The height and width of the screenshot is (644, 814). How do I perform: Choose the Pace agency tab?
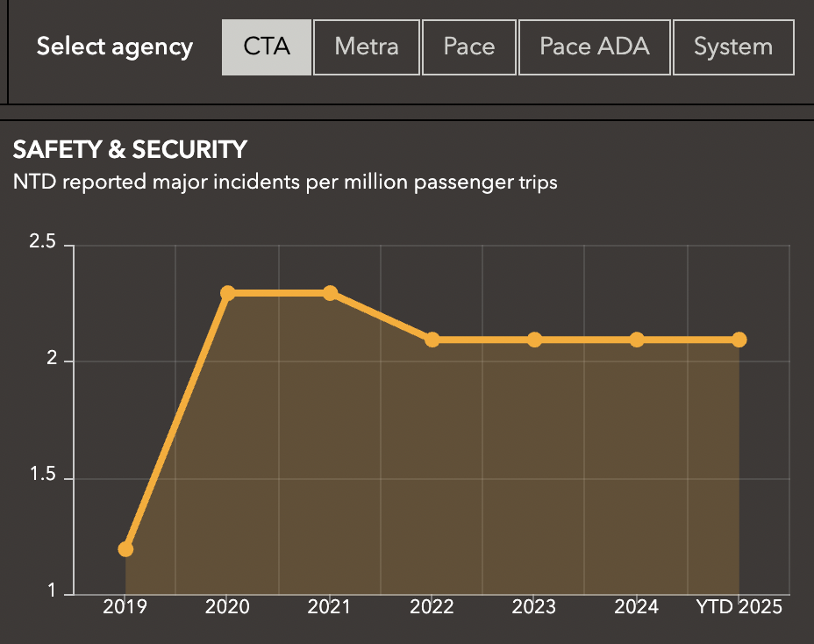tap(469, 47)
